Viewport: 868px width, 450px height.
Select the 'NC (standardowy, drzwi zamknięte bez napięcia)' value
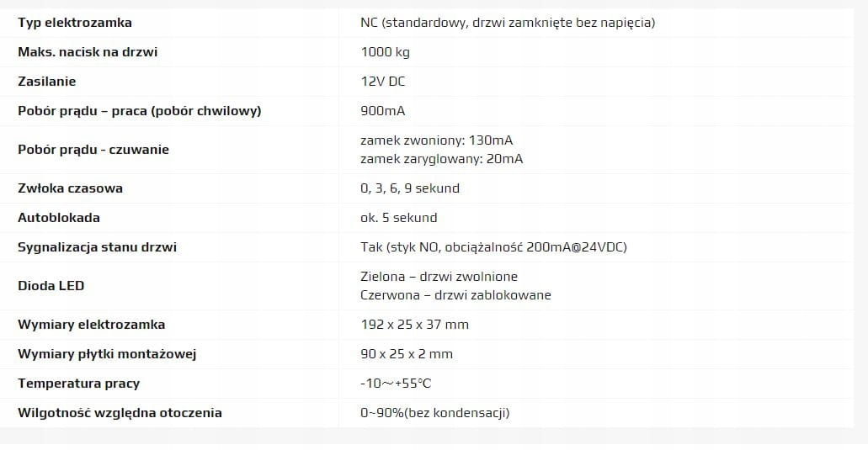(507, 23)
